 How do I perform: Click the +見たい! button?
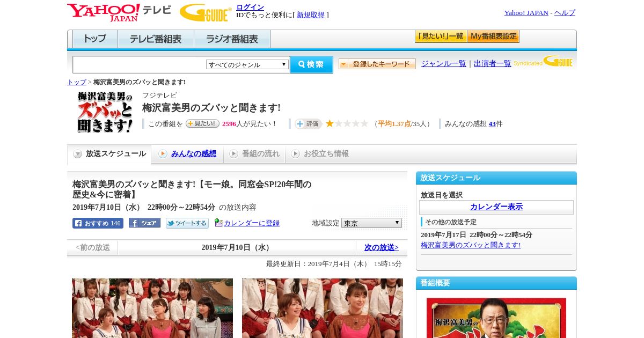tap(202, 123)
